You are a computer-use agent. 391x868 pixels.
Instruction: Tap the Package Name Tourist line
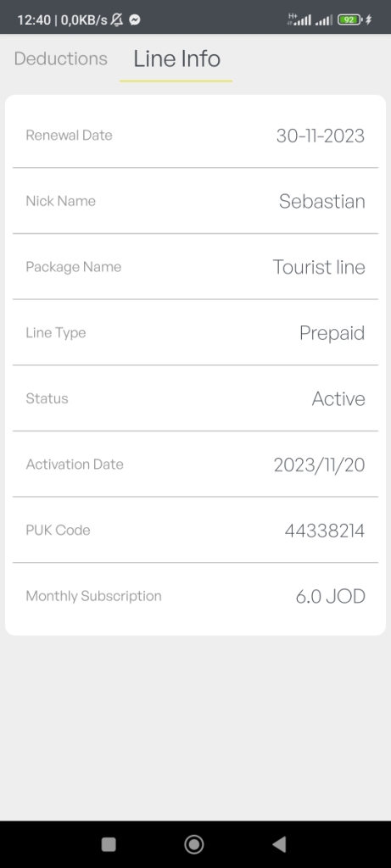coord(319,267)
